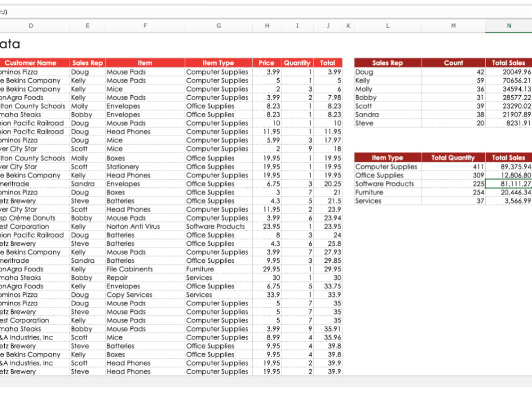Select the cell with count 59

(453, 80)
